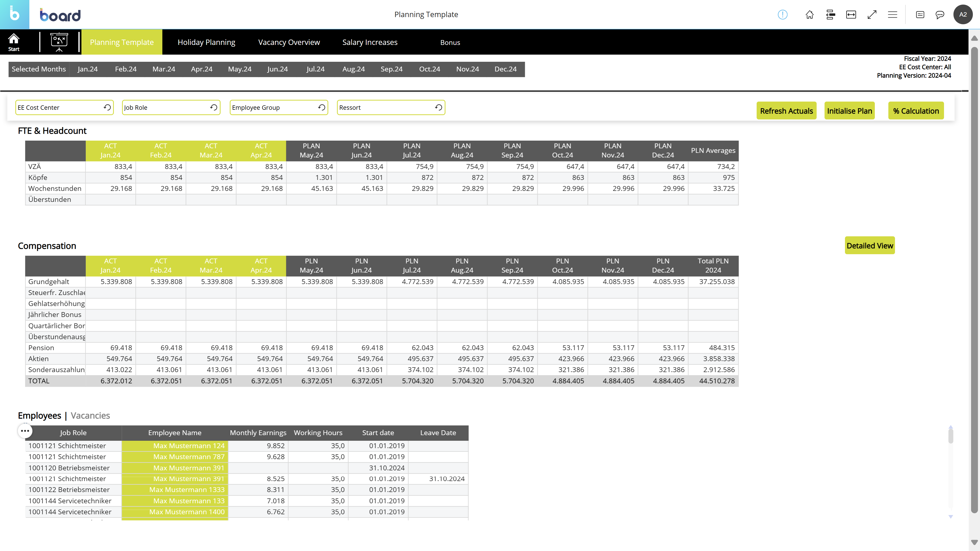Viewport: 980px width, 551px height.
Task: Click the fit-to-width arrows icon
Action: pos(851,15)
